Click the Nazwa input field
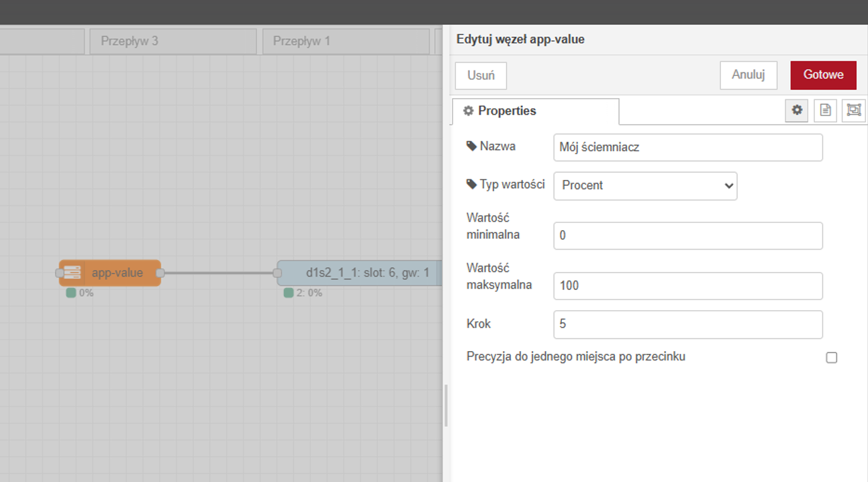Image resolution: width=868 pixels, height=482 pixels. click(x=688, y=148)
